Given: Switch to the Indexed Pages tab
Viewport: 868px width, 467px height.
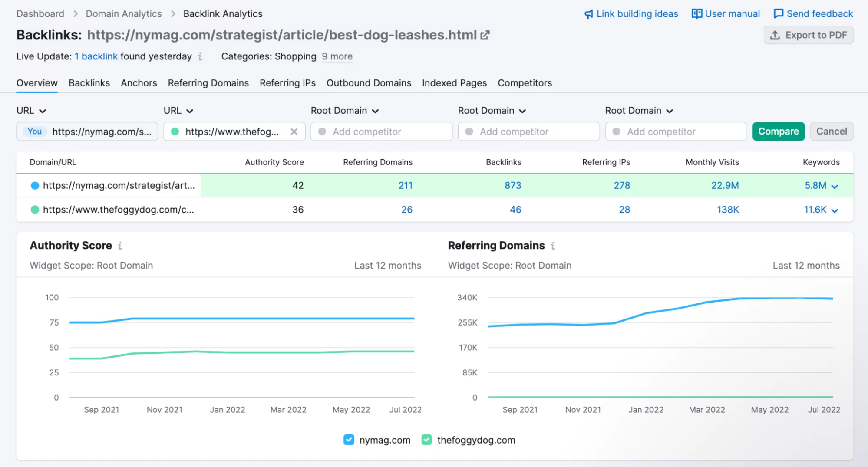Looking at the screenshot, I should (454, 83).
